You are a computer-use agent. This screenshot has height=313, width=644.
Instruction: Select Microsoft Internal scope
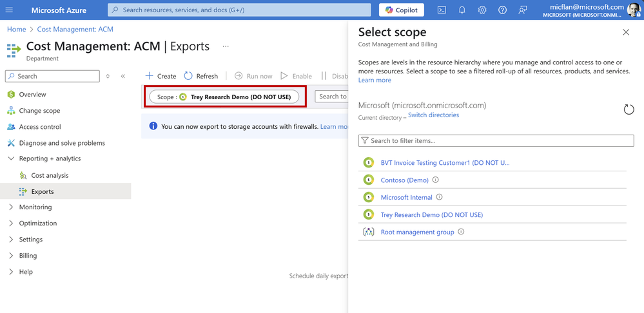coord(407,197)
